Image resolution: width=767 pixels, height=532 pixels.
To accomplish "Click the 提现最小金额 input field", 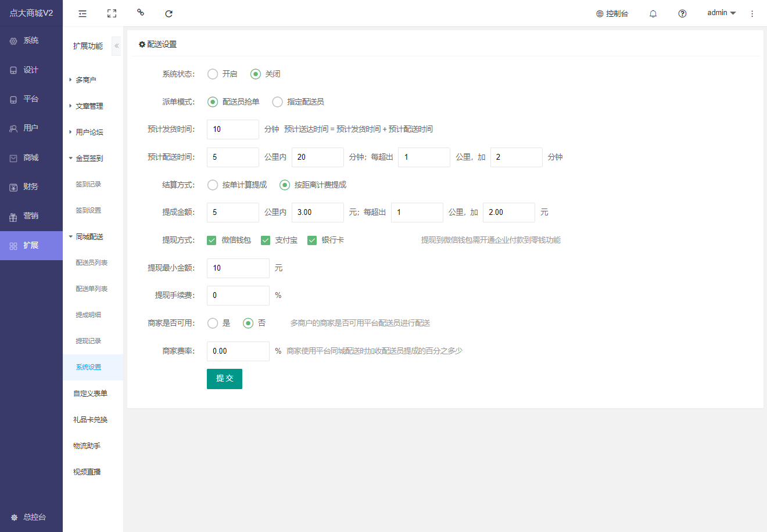I will pos(238,268).
